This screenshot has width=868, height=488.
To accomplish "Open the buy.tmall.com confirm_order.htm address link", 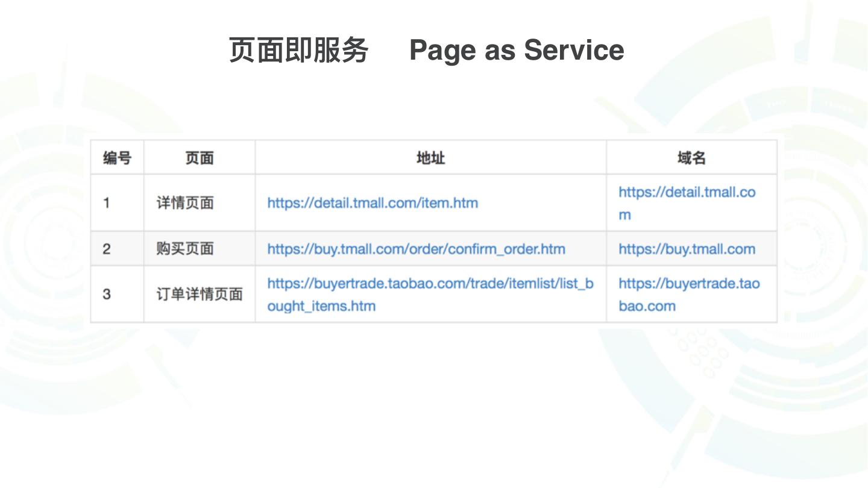I will 416,249.
